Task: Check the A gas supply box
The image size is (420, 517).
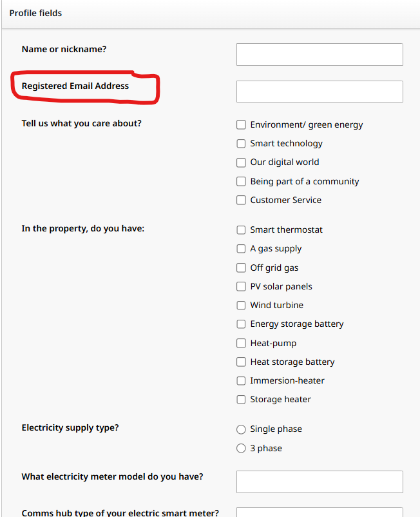Action: coord(241,249)
